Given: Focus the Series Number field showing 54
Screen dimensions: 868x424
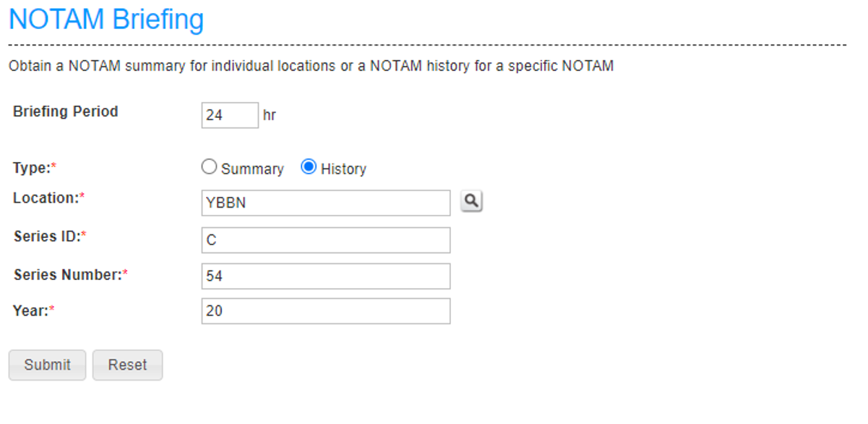Looking at the screenshot, I should pos(326,276).
